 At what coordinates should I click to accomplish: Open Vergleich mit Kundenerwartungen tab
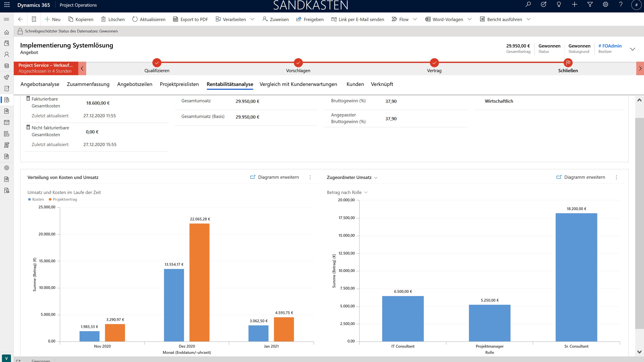pyautogui.click(x=298, y=84)
